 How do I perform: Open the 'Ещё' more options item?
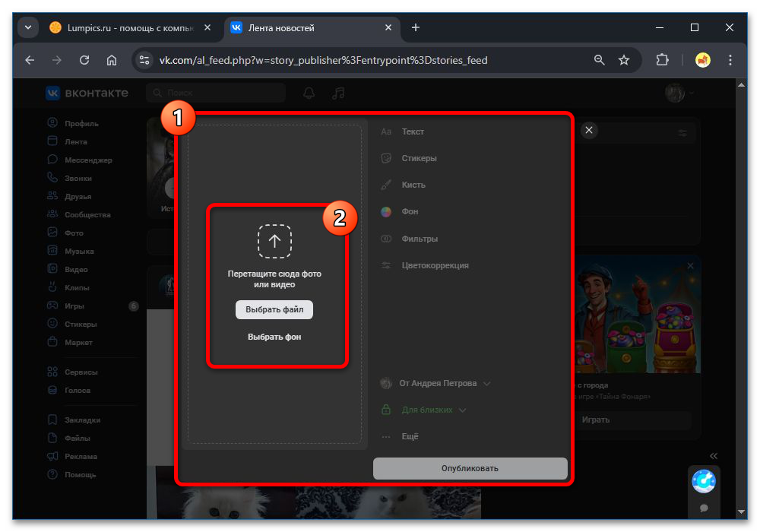[x=409, y=436]
